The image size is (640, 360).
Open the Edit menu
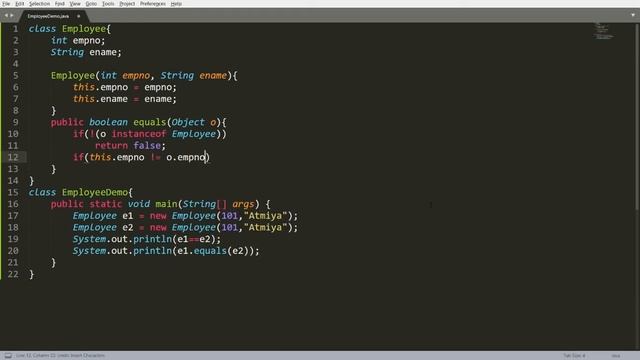[20, 4]
